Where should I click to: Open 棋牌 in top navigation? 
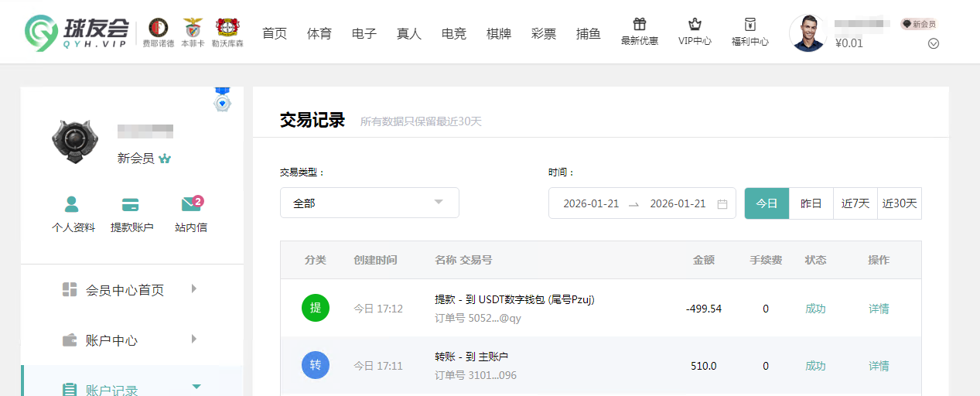pyautogui.click(x=499, y=33)
